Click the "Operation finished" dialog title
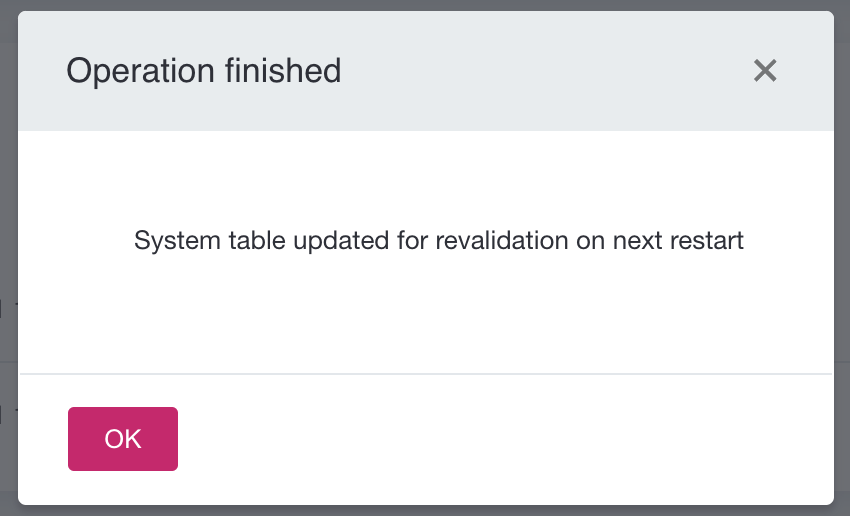Viewport: 850px width, 516px height. (203, 71)
